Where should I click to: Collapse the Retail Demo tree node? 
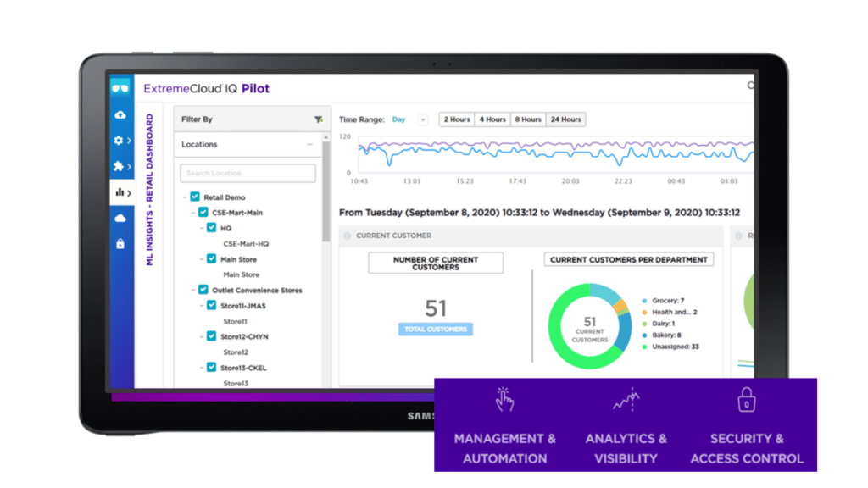185,197
